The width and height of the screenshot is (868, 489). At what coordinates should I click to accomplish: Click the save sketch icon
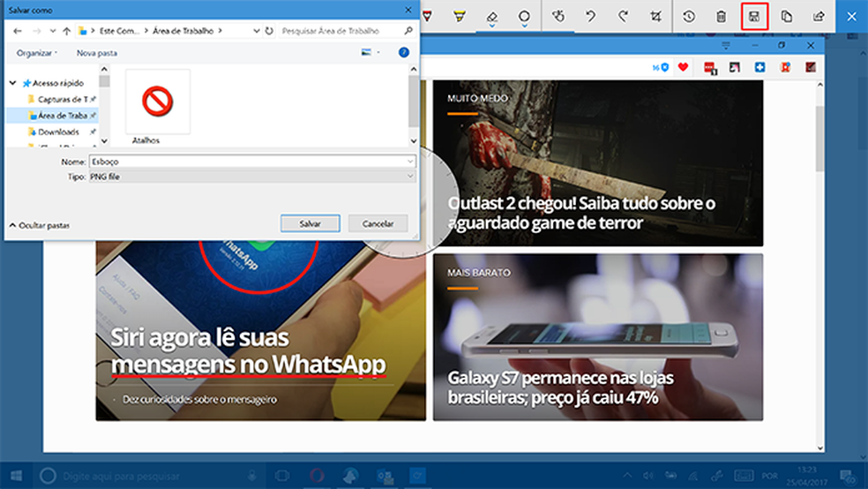754,17
